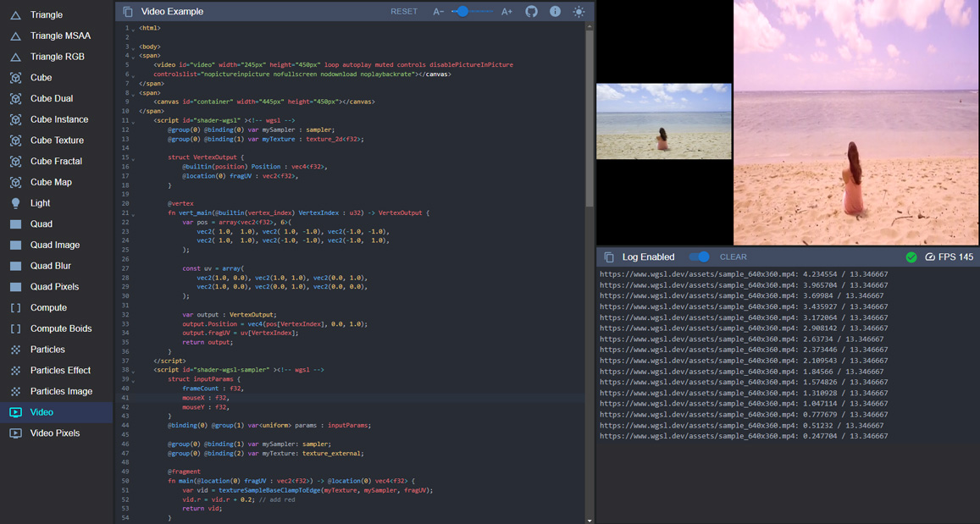The height and width of the screenshot is (524, 980).
Task: Toggle the Log Enabled switch
Action: (x=700, y=256)
